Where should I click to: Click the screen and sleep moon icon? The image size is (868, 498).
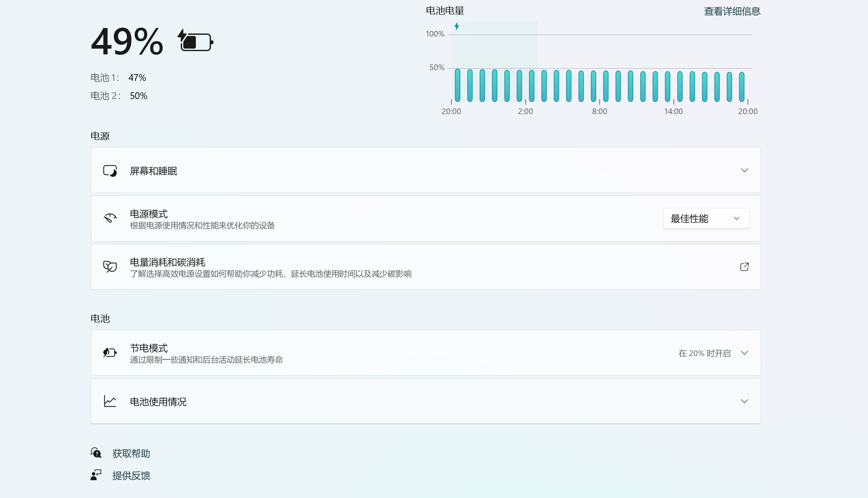tap(110, 170)
